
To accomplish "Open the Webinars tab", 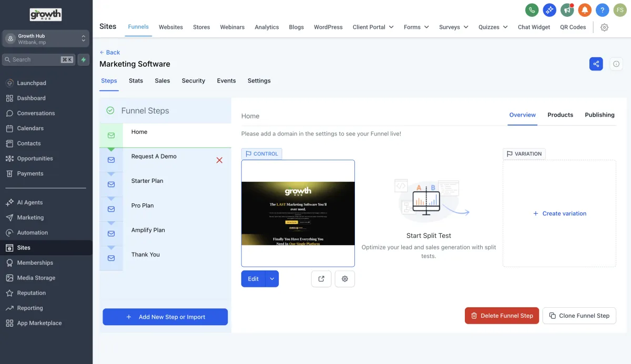I will 232,27.
